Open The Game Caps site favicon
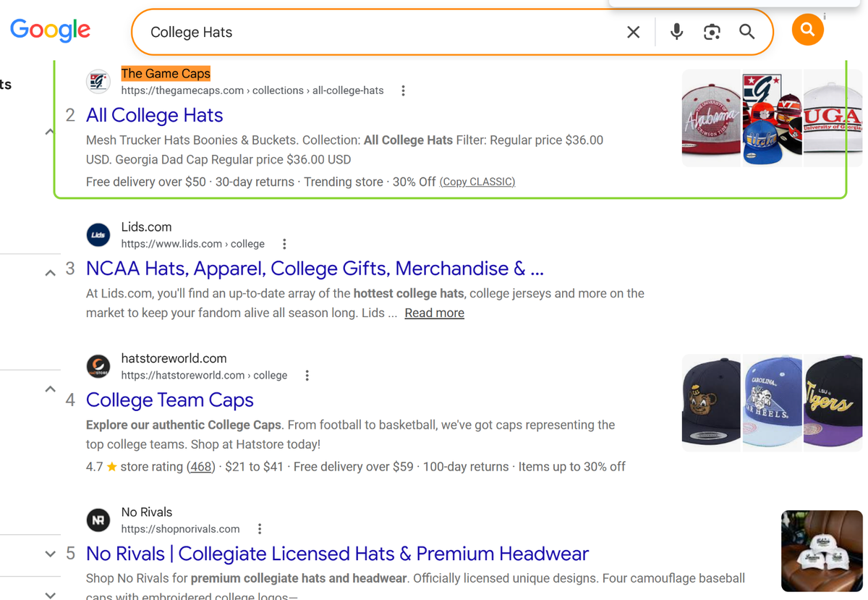Screen dimensions: 868x600 (x=98, y=82)
